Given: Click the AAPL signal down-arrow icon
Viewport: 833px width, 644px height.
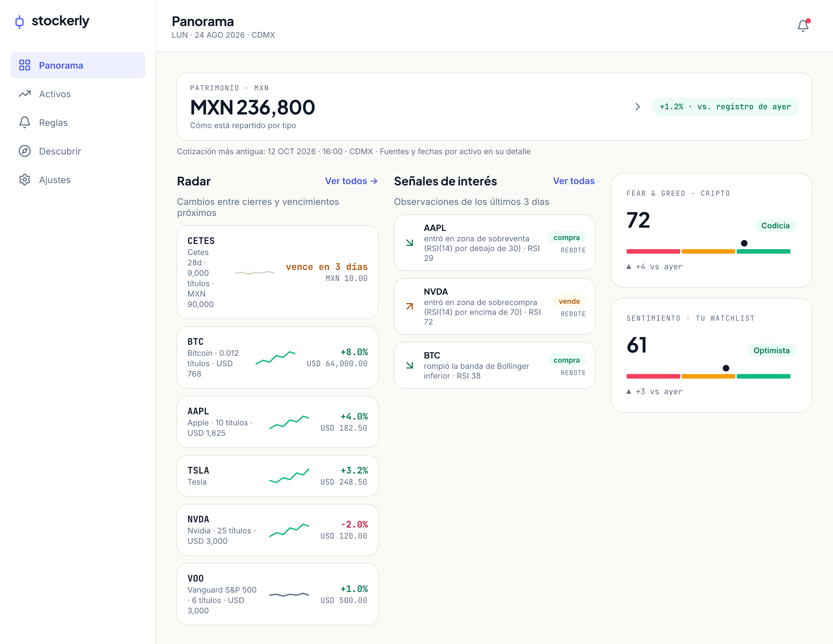Looking at the screenshot, I should (410, 243).
